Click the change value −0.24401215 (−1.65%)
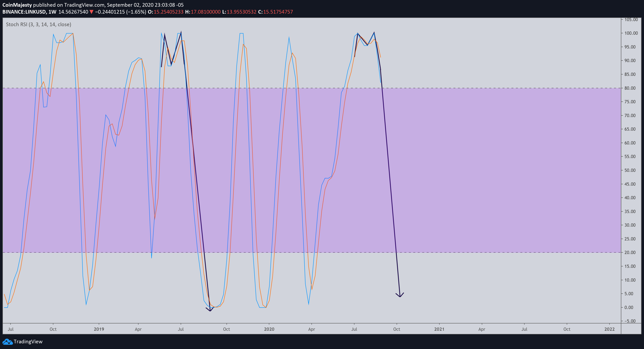 [x=120, y=12]
